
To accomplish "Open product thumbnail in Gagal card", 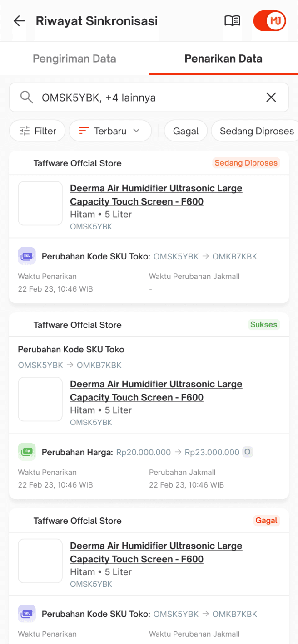I will 40,561.
